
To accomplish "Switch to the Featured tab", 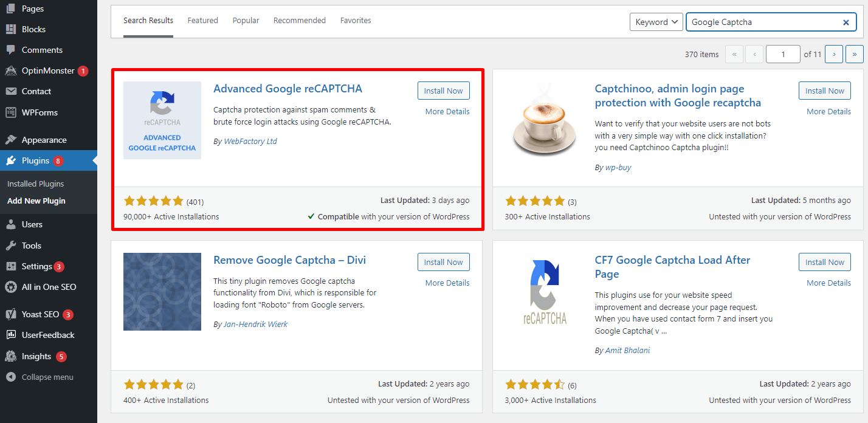I will [x=202, y=21].
